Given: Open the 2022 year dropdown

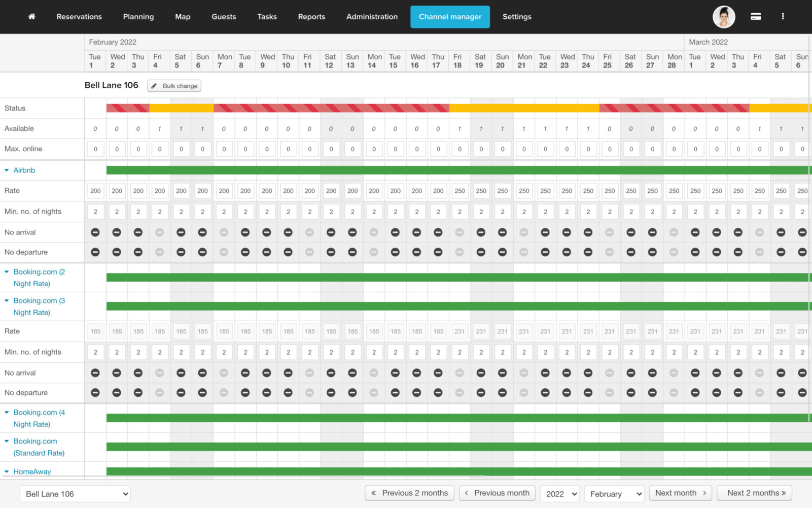Looking at the screenshot, I should tap(560, 494).
